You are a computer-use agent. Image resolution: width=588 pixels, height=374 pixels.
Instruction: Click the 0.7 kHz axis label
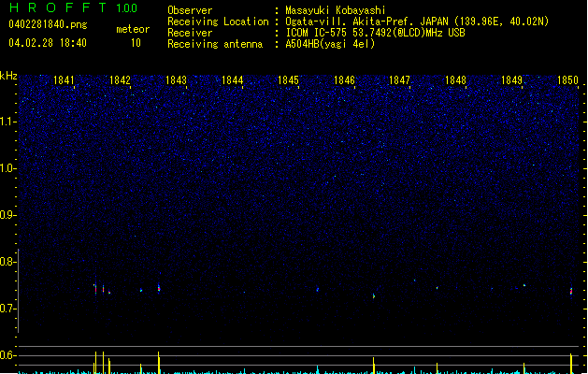click(x=8, y=309)
